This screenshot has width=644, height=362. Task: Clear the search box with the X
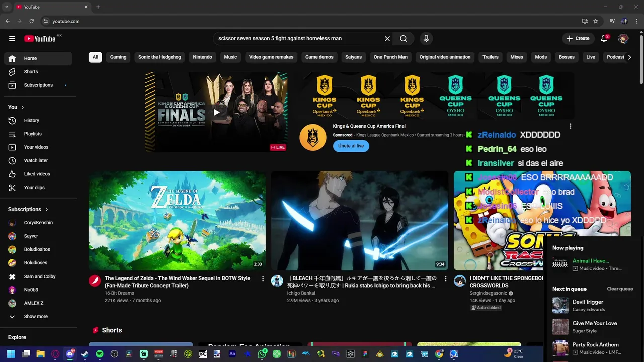point(387,39)
